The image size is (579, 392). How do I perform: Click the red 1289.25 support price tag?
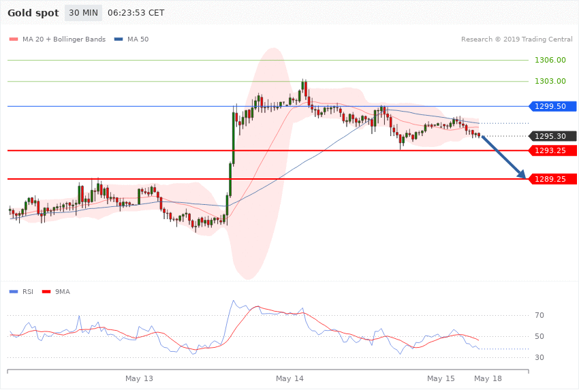pos(553,179)
